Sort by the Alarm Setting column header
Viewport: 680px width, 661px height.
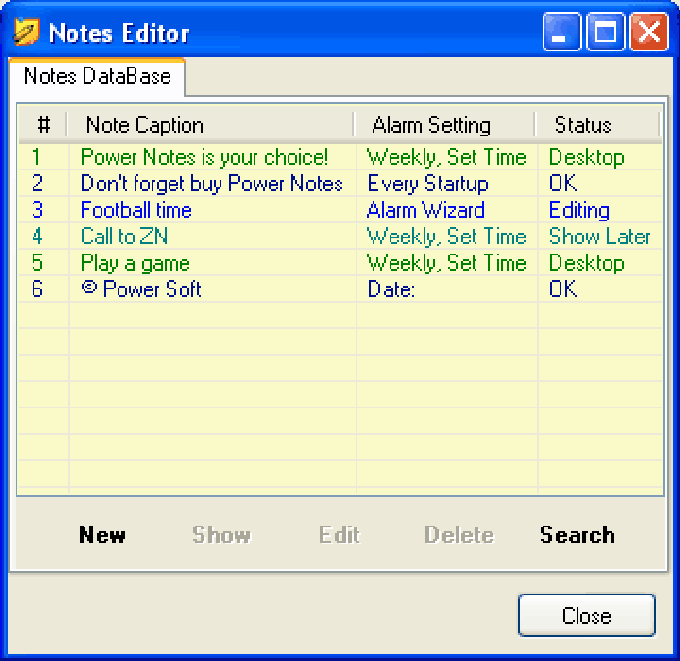click(431, 125)
